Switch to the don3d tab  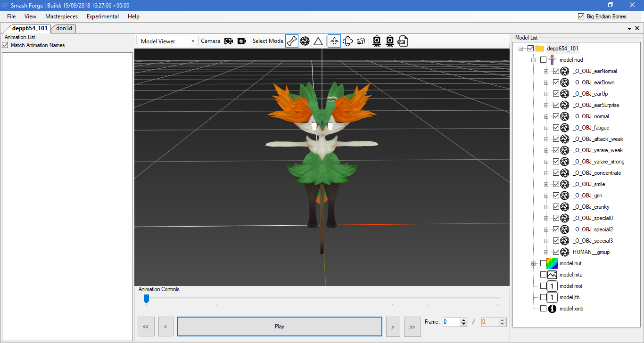pyautogui.click(x=63, y=28)
